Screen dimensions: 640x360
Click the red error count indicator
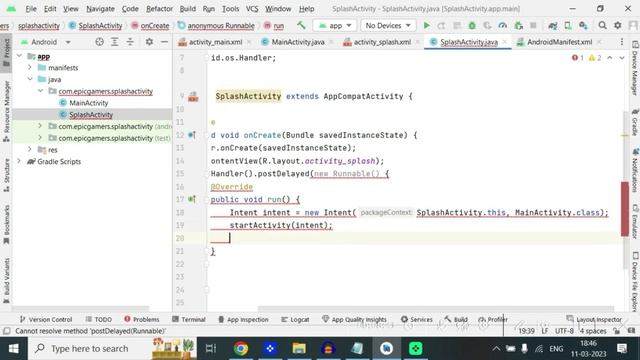[x=578, y=58]
